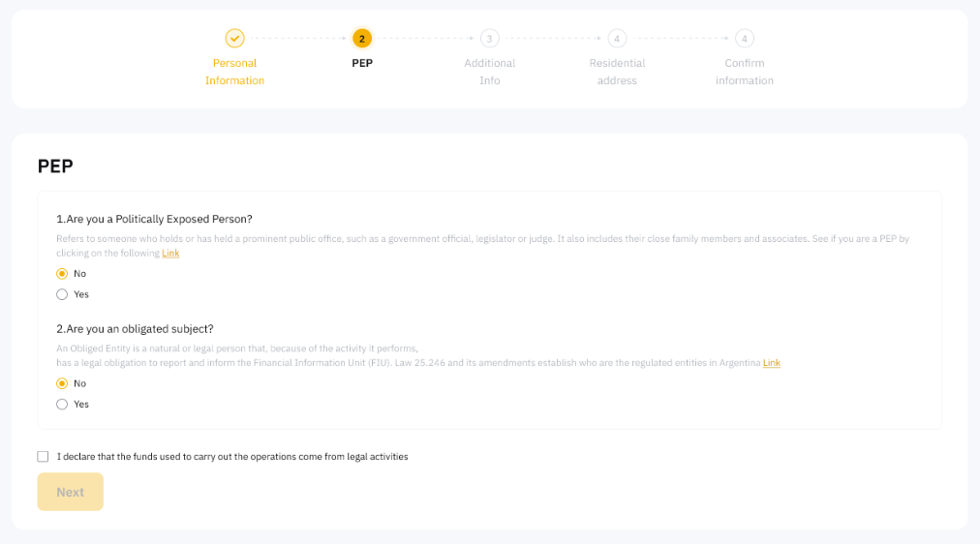Click the numbered circle above Confirm information
This screenshot has height=544, width=980.
click(x=744, y=39)
